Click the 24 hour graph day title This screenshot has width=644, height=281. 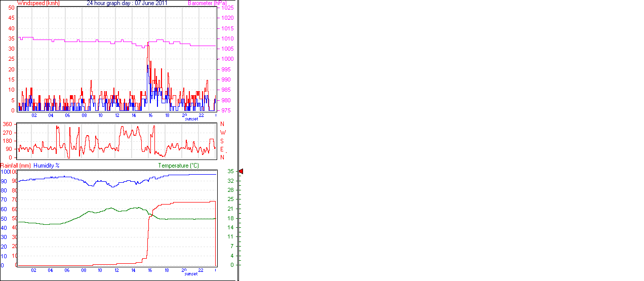(x=127, y=3)
